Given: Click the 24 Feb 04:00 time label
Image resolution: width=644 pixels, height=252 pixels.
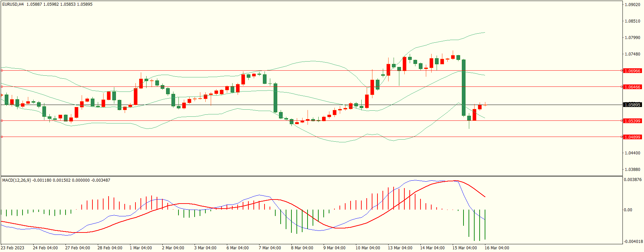Looking at the screenshot, I should point(45,248).
